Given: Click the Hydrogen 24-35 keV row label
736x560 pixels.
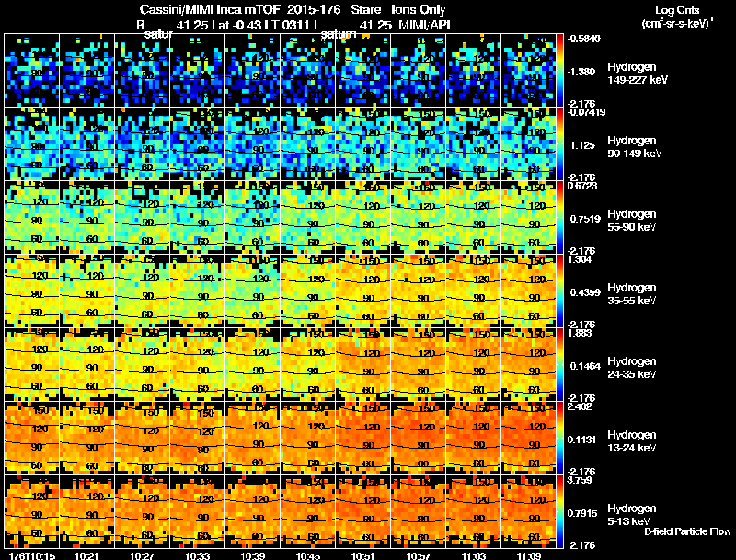Looking at the screenshot, I should point(632,368).
